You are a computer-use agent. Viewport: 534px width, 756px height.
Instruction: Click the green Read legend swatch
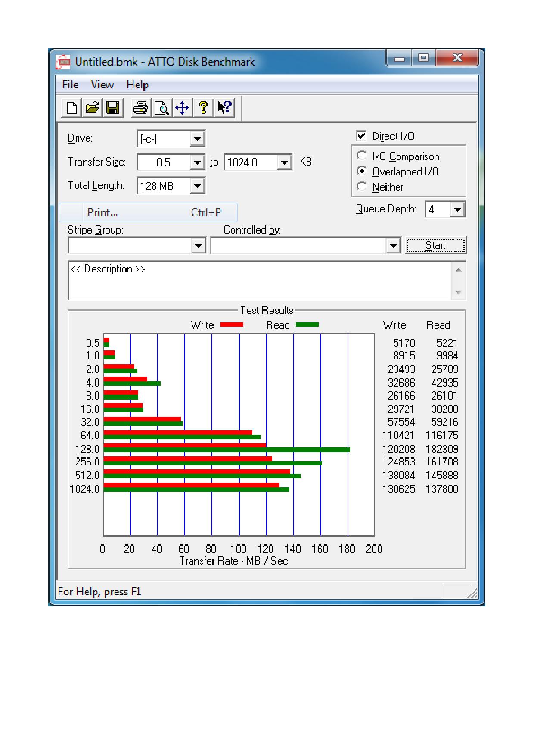[307, 325]
